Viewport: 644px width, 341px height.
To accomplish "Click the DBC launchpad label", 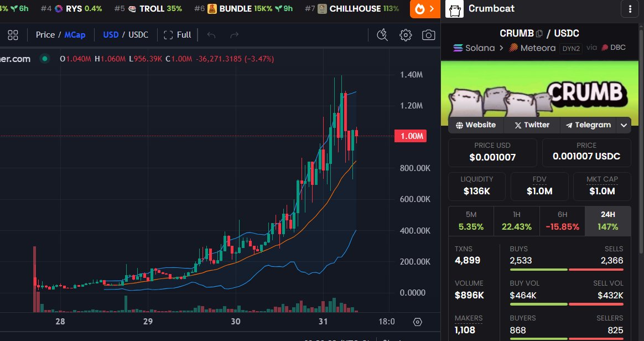I will (x=613, y=48).
